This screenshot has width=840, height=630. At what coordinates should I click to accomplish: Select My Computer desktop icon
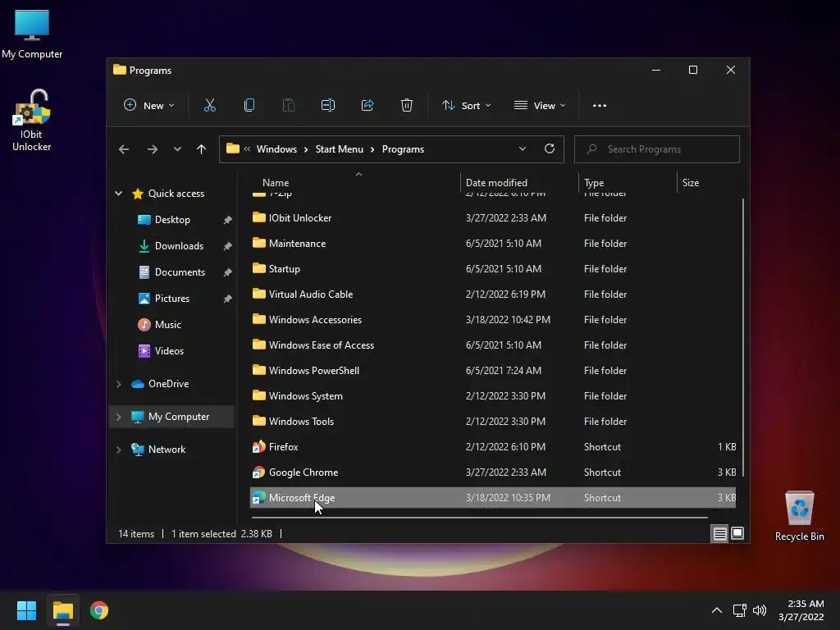click(x=32, y=34)
